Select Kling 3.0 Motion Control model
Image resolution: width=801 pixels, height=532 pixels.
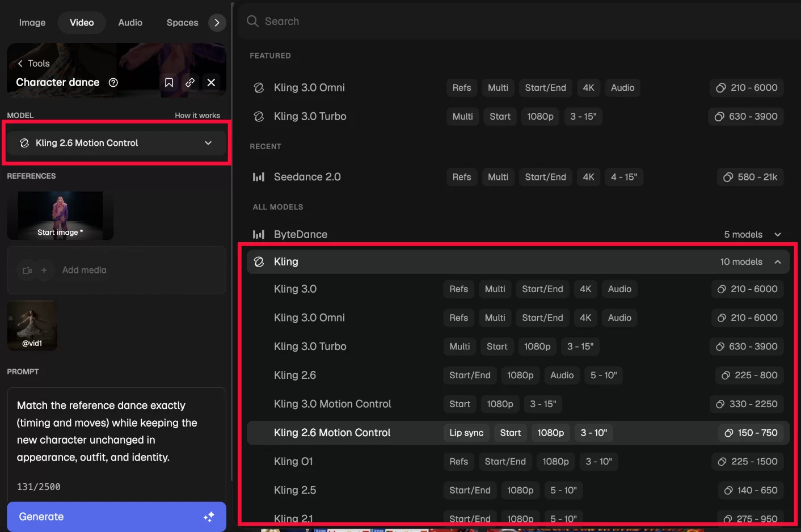(x=518, y=404)
